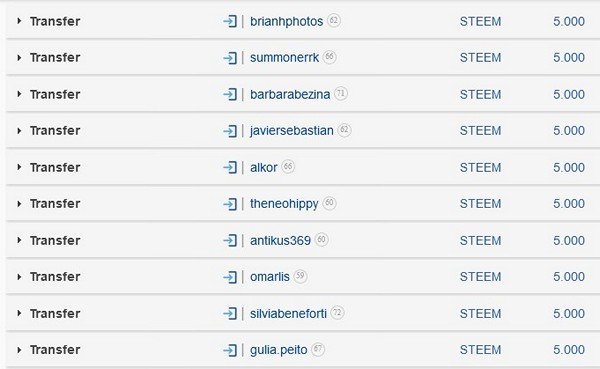Open the summonerrk account link
The height and width of the screenshot is (369, 600).
[284, 57]
